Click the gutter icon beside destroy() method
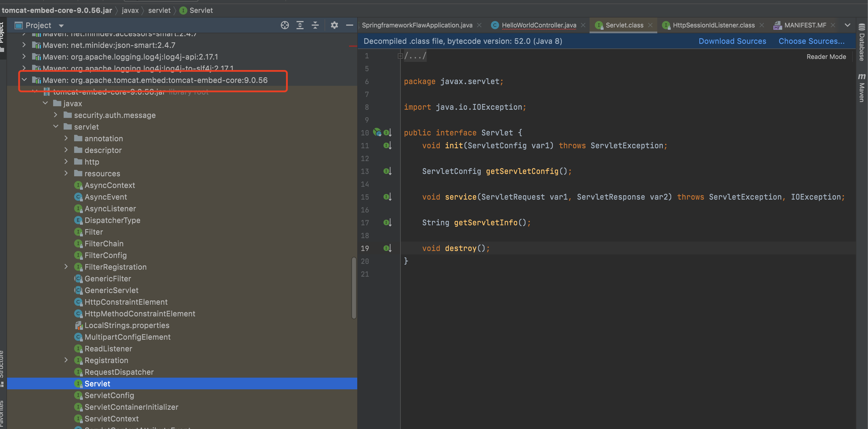The height and width of the screenshot is (429, 868). click(x=387, y=248)
